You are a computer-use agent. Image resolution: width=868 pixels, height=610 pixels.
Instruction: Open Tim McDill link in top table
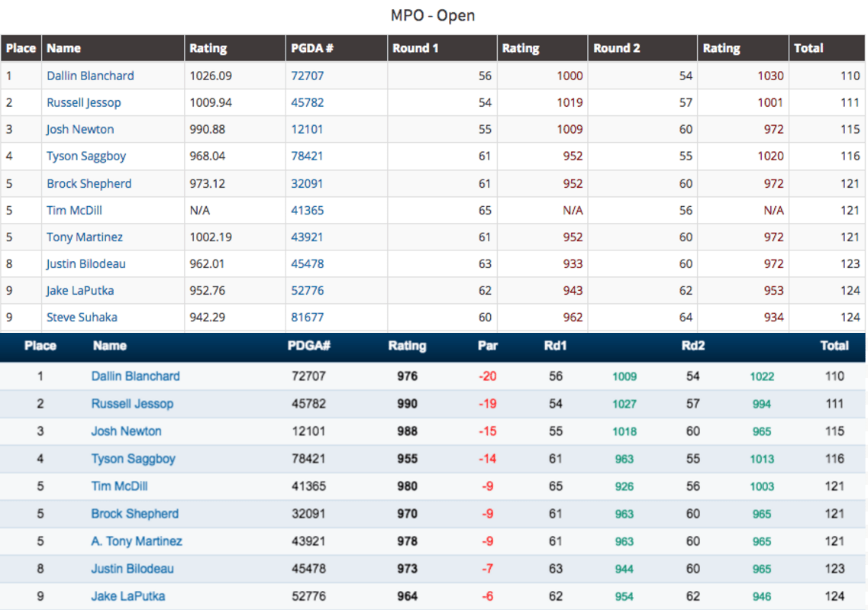pyautogui.click(x=74, y=211)
